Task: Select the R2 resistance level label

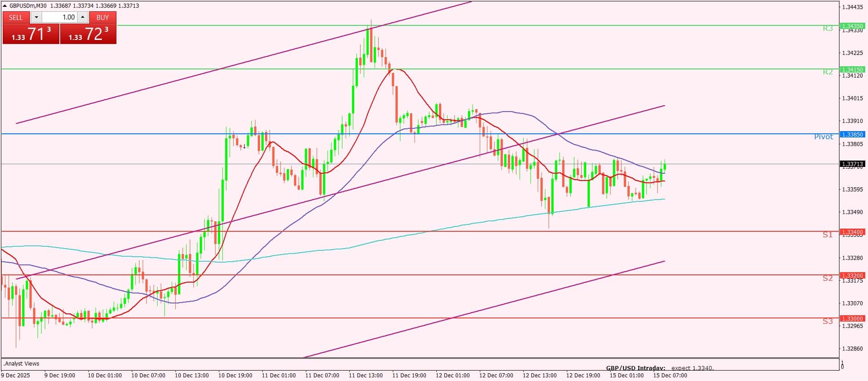Action: pyautogui.click(x=828, y=72)
